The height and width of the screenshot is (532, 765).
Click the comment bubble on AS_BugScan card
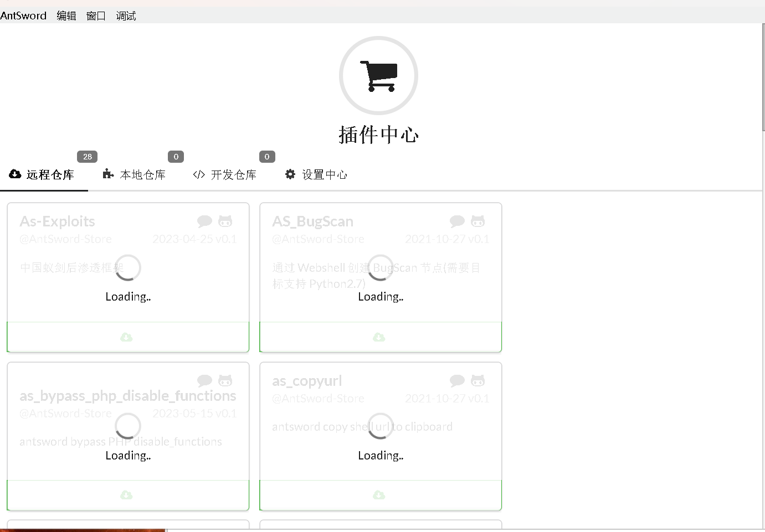457,221
